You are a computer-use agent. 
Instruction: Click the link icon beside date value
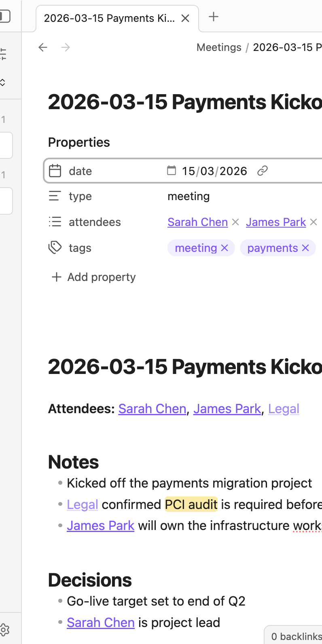pos(263,171)
